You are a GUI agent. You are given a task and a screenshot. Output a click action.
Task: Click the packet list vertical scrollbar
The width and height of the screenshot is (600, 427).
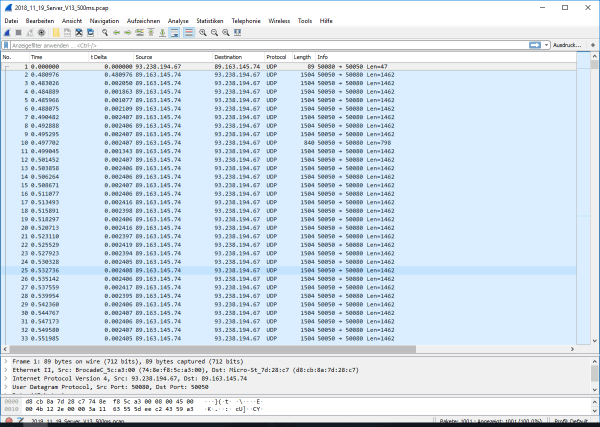tap(595, 200)
